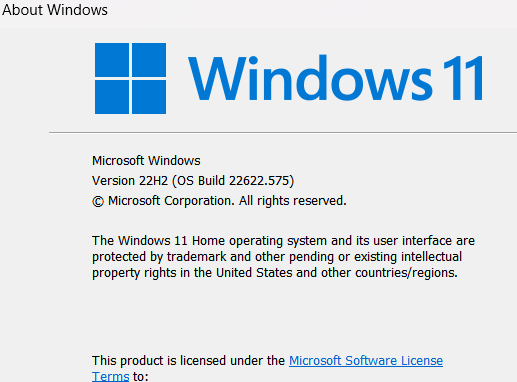The image size is (517, 382).
Task: Click the 'Windows 11' wordmark
Action: tap(335, 78)
